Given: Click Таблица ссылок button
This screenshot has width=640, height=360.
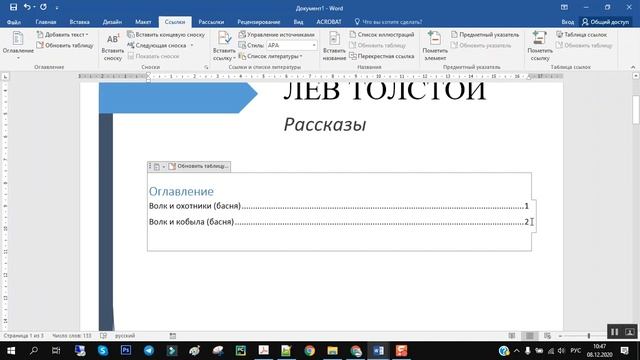Looking at the screenshot, I should pos(582,35).
